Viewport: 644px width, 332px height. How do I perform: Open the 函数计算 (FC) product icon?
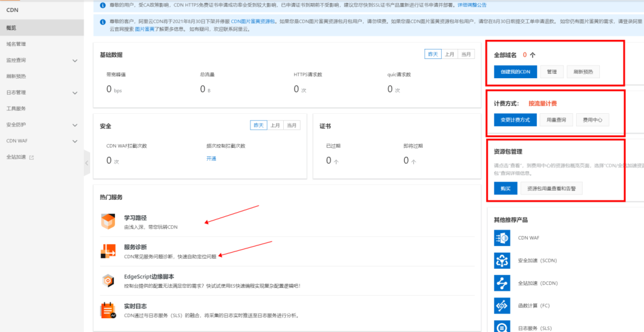(x=502, y=305)
